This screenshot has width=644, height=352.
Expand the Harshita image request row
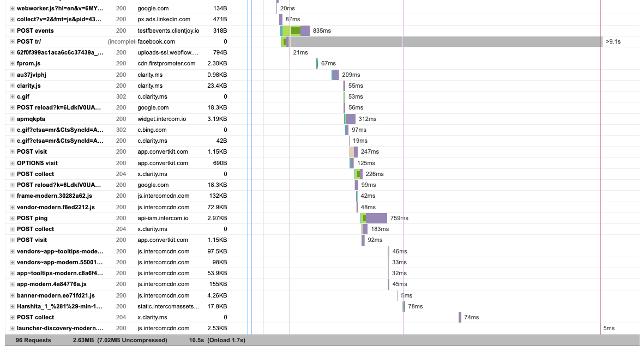12,306
